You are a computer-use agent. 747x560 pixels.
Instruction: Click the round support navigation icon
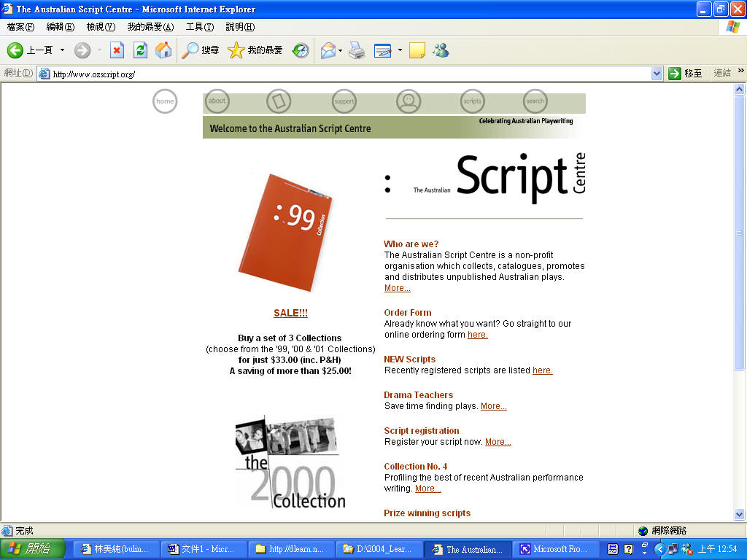(344, 101)
